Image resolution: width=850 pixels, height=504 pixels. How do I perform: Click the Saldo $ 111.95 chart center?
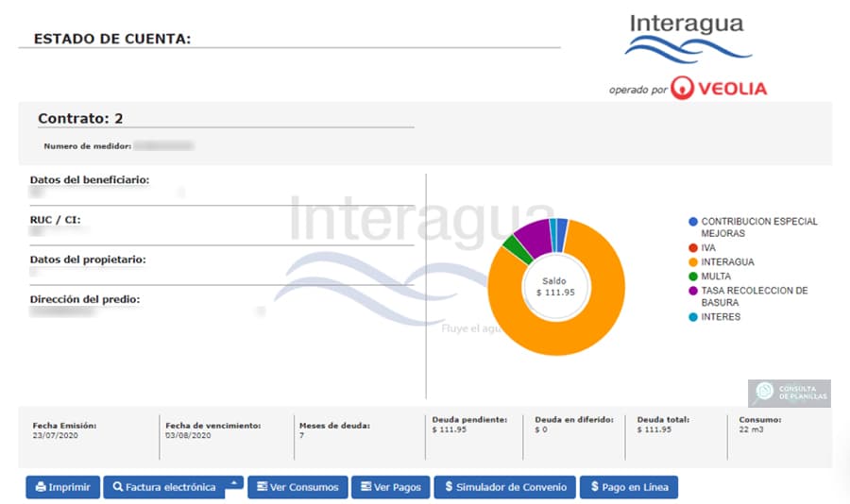pos(555,287)
